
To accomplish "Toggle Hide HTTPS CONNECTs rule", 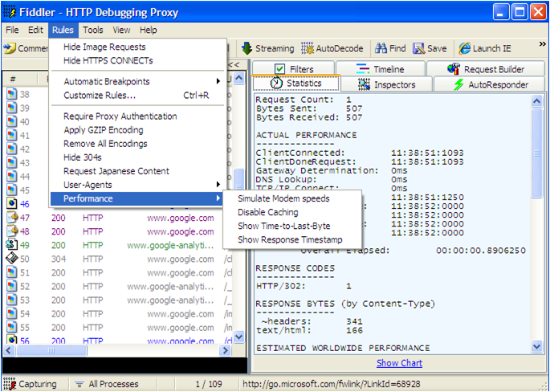I will (136, 60).
